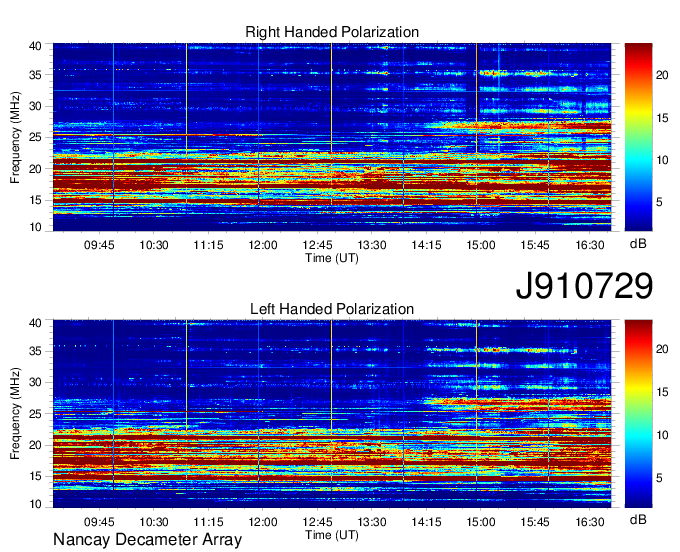680x552 pixels.
Task: Click the 15 MHz tick on Right Handed plot
Action: [x=35, y=200]
